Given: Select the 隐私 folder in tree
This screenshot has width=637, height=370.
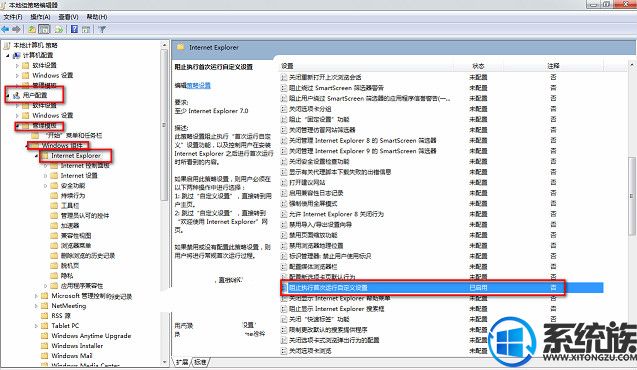Looking at the screenshot, I should (x=67, y=275).
